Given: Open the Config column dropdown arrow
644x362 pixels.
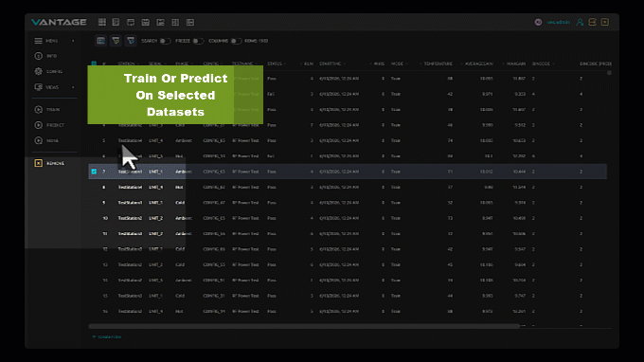Looking at the screenshot, I should pos(222,63).
